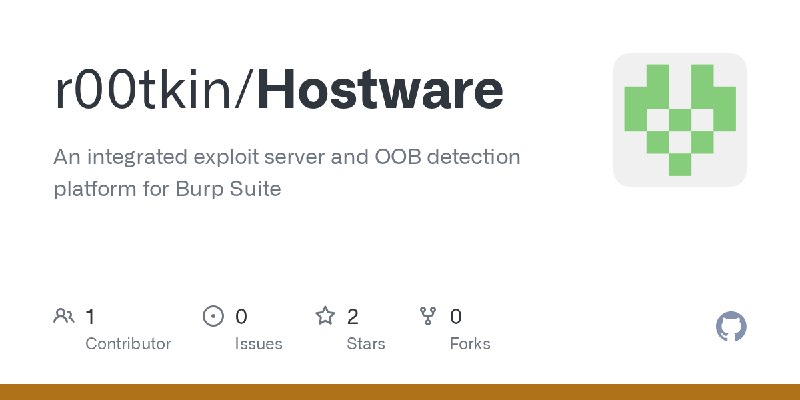Screen dimensions: 800x400
Task: Click the Contributor label
Action: tap(128, 344)
